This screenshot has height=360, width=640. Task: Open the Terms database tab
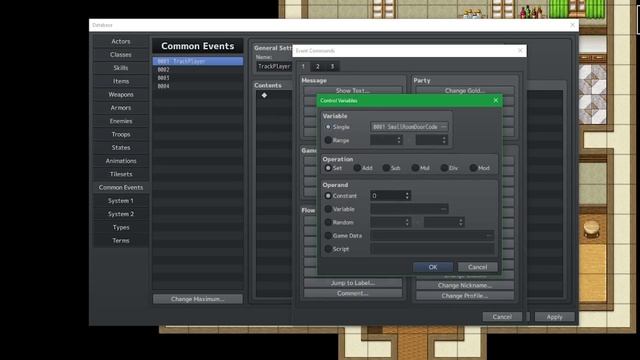121,240
